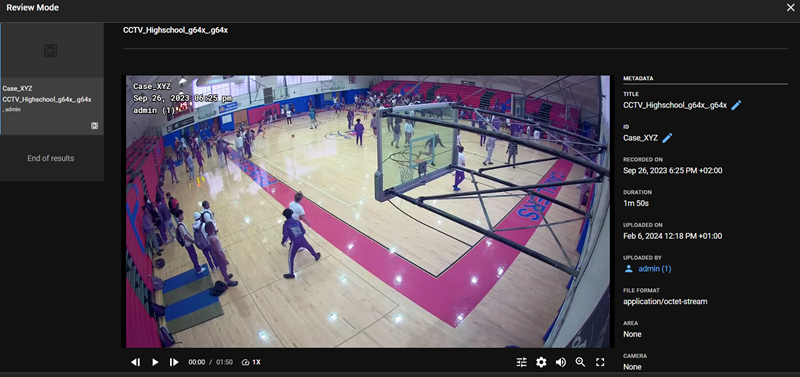Select the uploaded date Feb 6, 2024
Image resolution: width=800 pixels, height=377 pixels.
[672, 236]
